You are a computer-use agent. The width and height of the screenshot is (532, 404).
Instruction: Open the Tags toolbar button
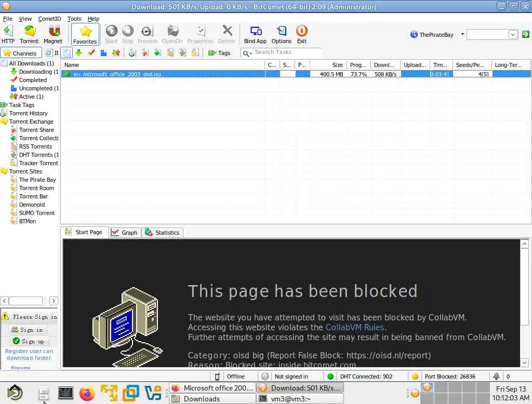(219, 53)
